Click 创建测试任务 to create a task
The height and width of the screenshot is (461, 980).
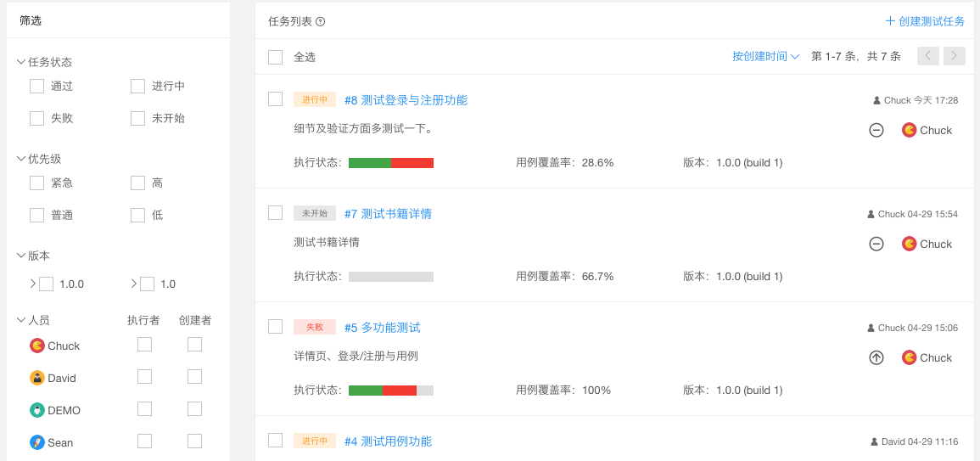click(x=925, y=21)
